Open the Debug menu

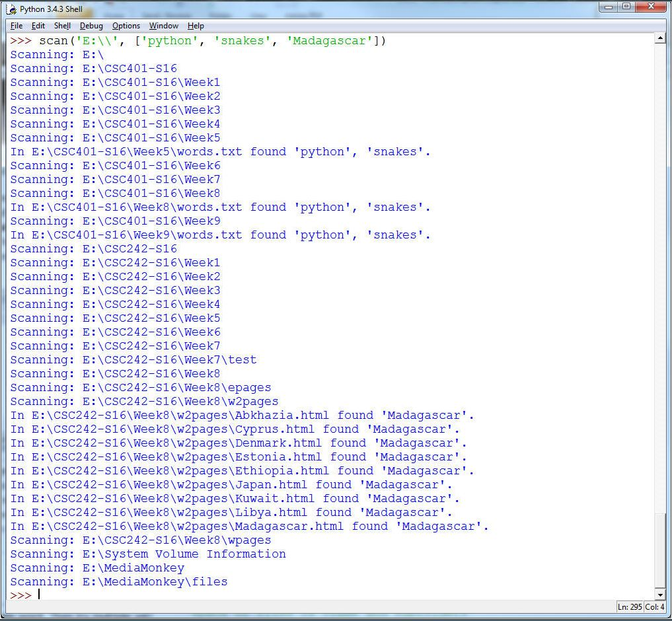[x=91, y=26]
